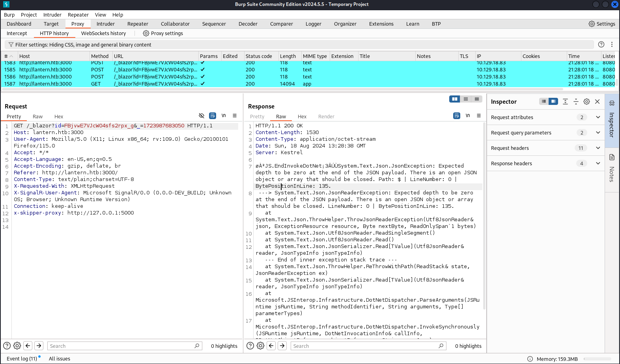The height and width of the screenshot is (364, 620).
Task: Go to previous Response search match
Action: (x=271, y=345)
